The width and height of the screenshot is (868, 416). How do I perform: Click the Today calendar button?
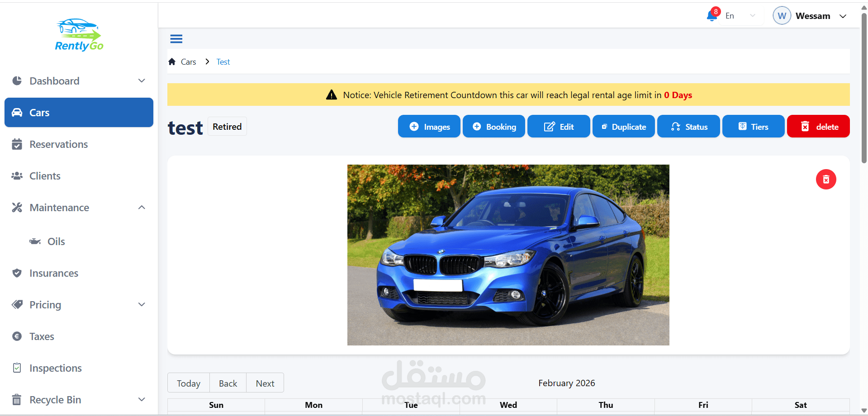[x=189, y=383]
